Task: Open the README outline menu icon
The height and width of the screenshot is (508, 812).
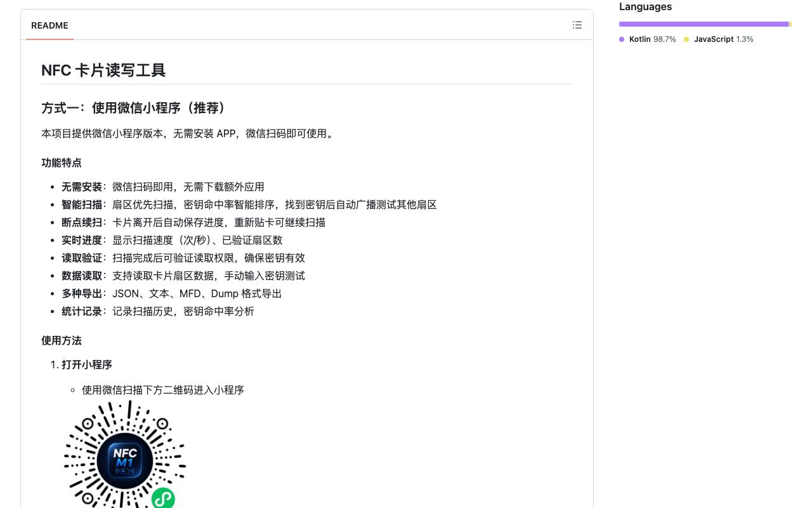Action: click(577, 25)
